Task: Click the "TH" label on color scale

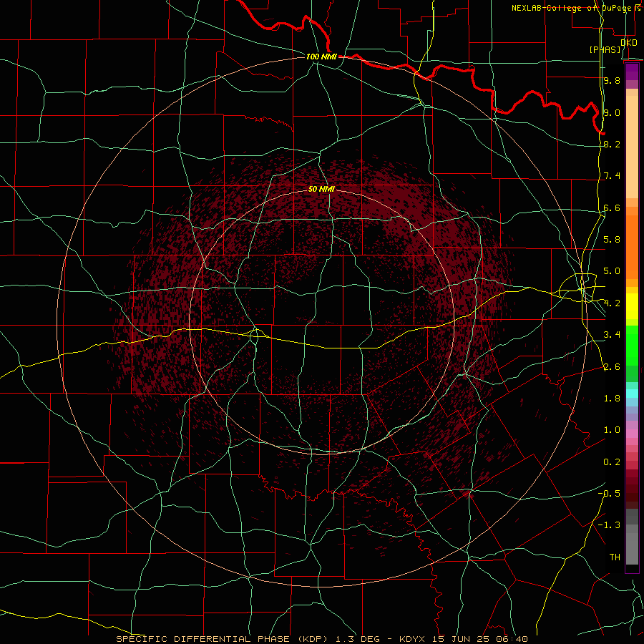Action: (x=615, y=557)
